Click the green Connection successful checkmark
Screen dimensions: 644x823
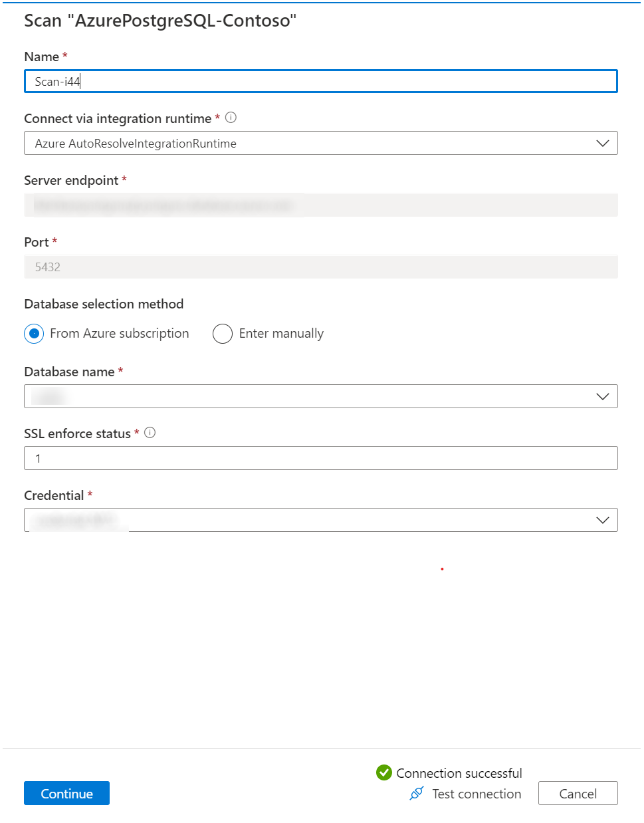point(383,772)
